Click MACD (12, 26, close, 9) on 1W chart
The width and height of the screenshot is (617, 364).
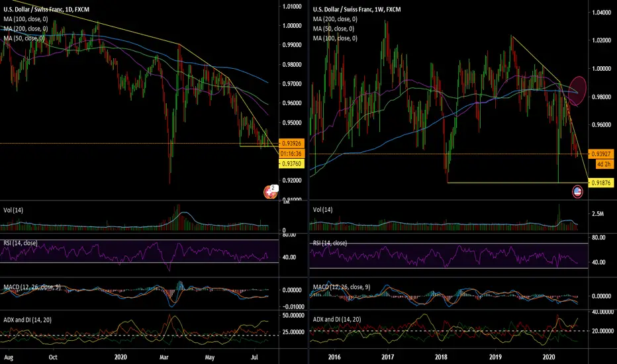tap(342, 287)
